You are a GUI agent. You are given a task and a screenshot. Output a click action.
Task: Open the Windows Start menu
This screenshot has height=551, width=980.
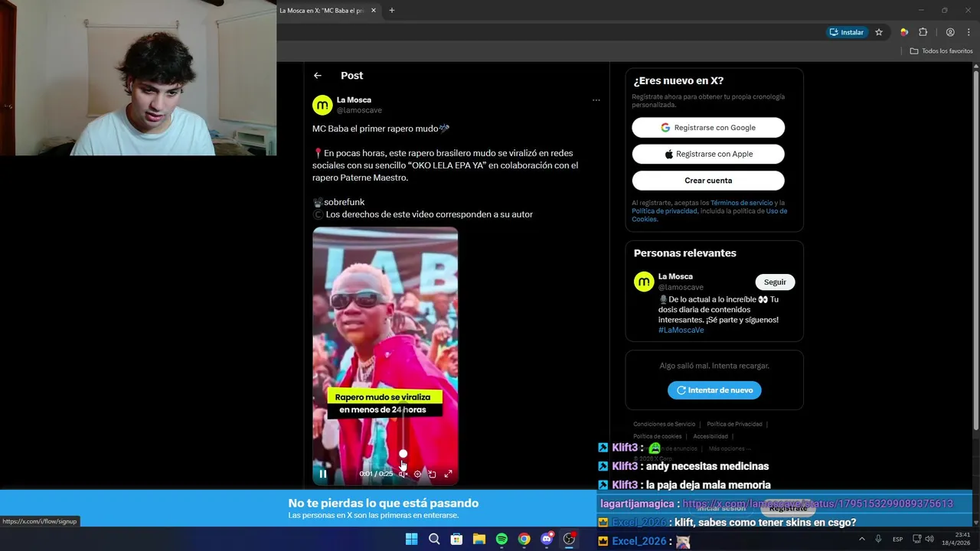411,540
